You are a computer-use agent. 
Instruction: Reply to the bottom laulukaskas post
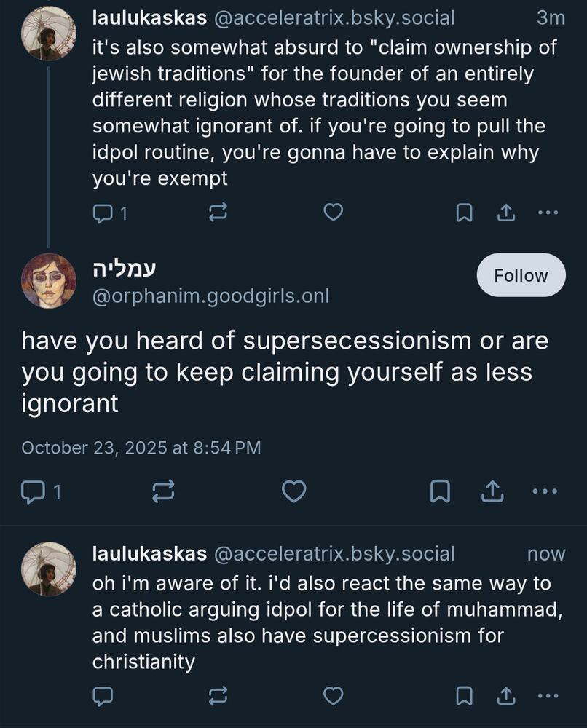103,697
